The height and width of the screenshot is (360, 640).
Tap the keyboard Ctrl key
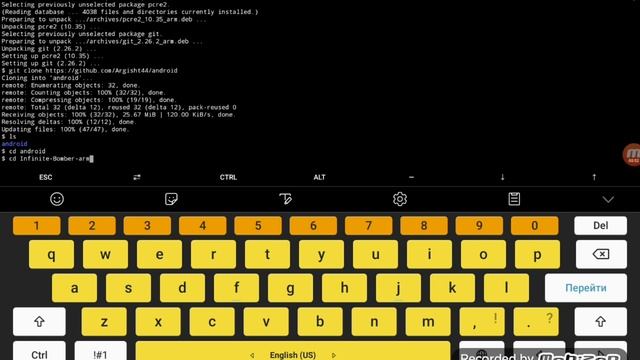pos(39,352)
